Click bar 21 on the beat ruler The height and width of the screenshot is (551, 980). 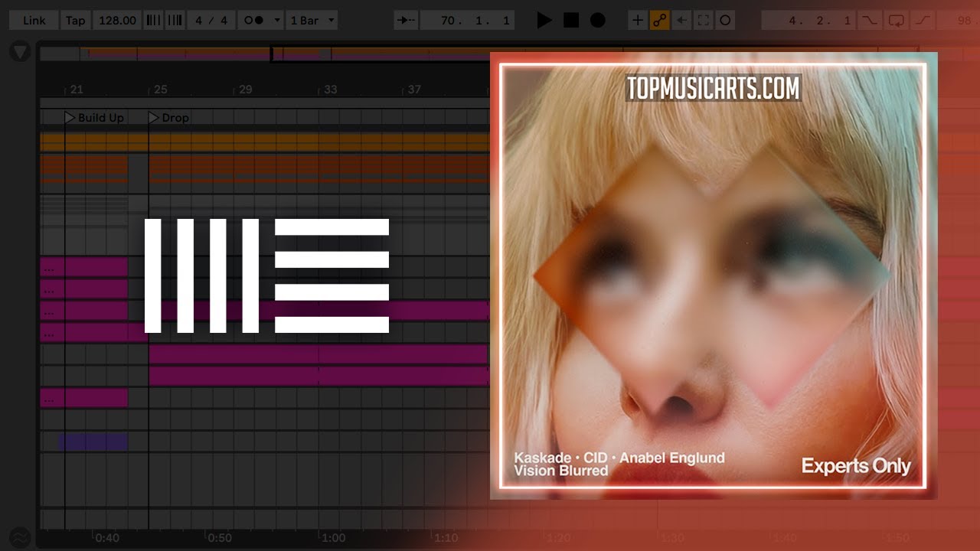coord(77,90)
